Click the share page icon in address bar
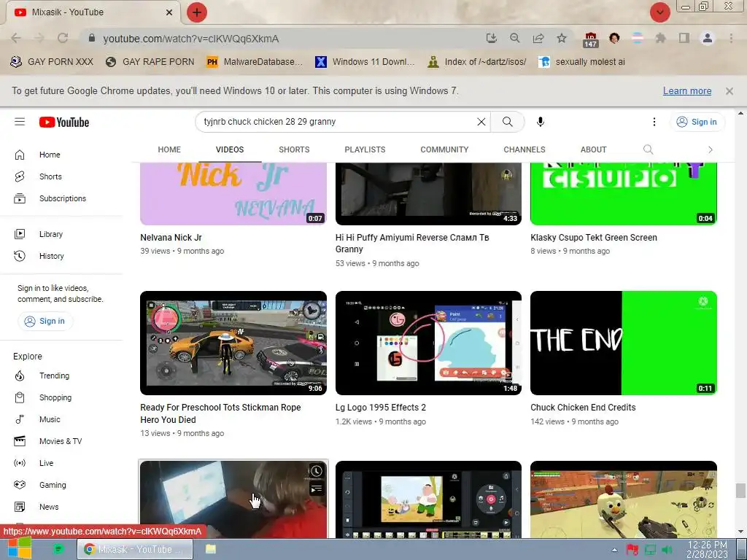The height and width of the screenshot is (560, 747). click(x=538, y=39)
